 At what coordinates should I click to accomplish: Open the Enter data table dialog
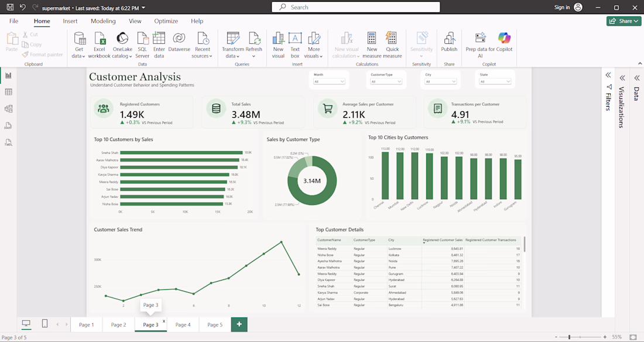tap(159, 45)
